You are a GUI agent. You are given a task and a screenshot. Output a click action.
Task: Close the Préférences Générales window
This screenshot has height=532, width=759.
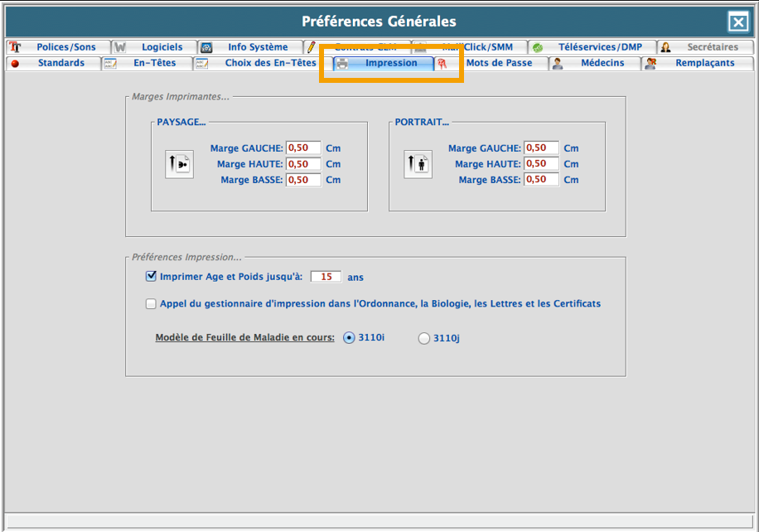pos(737,22)
